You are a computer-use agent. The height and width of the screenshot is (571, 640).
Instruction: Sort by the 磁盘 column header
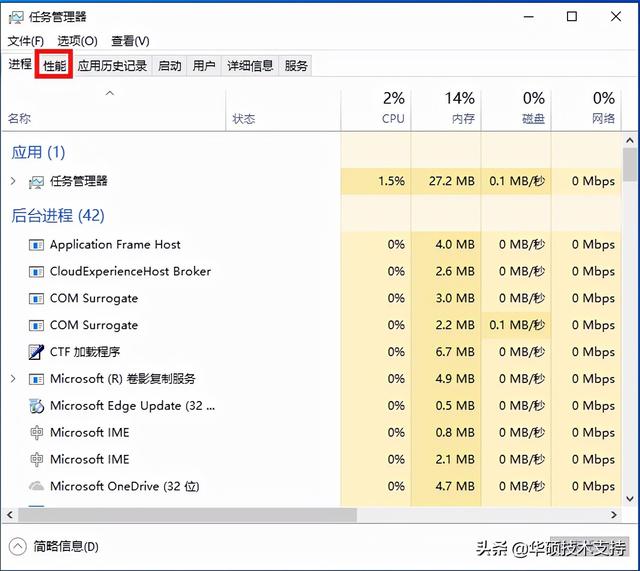516,108
